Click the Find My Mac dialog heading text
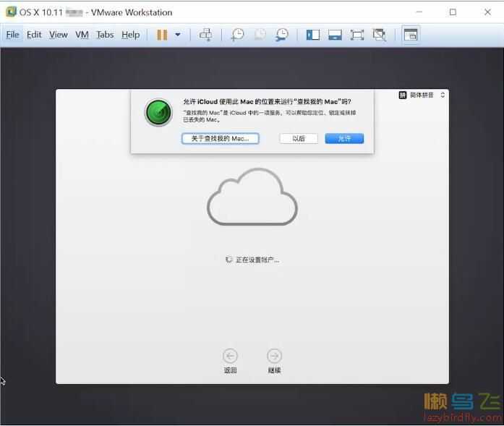 point(267,101)
